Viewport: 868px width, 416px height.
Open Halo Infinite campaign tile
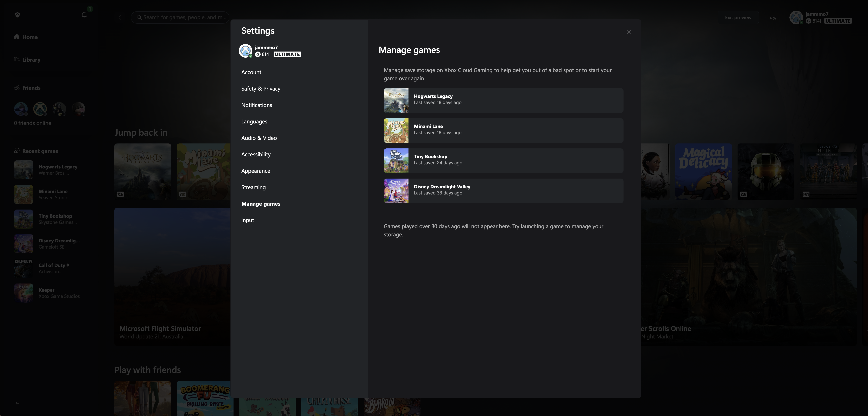click(766, 172)
